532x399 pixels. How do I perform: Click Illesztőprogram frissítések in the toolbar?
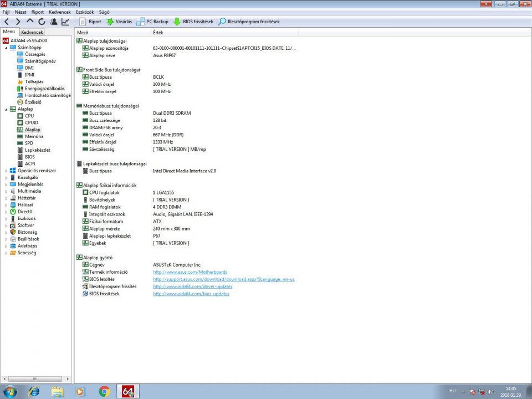[x=249, y=22]
